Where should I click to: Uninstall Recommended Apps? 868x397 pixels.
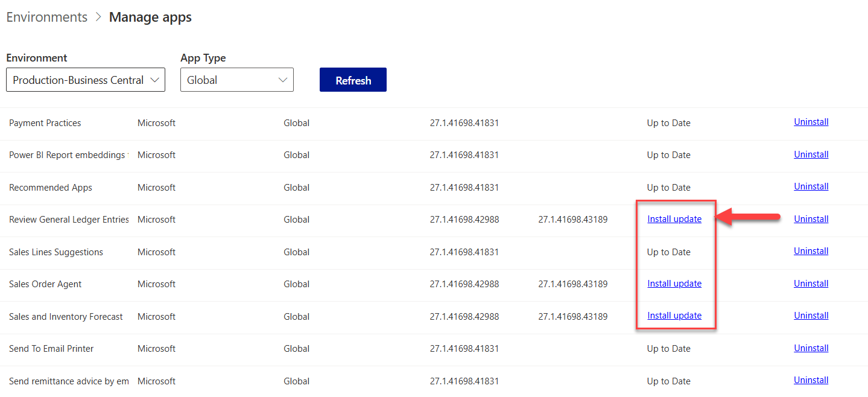pyautogui.click(x=811, y=186)
